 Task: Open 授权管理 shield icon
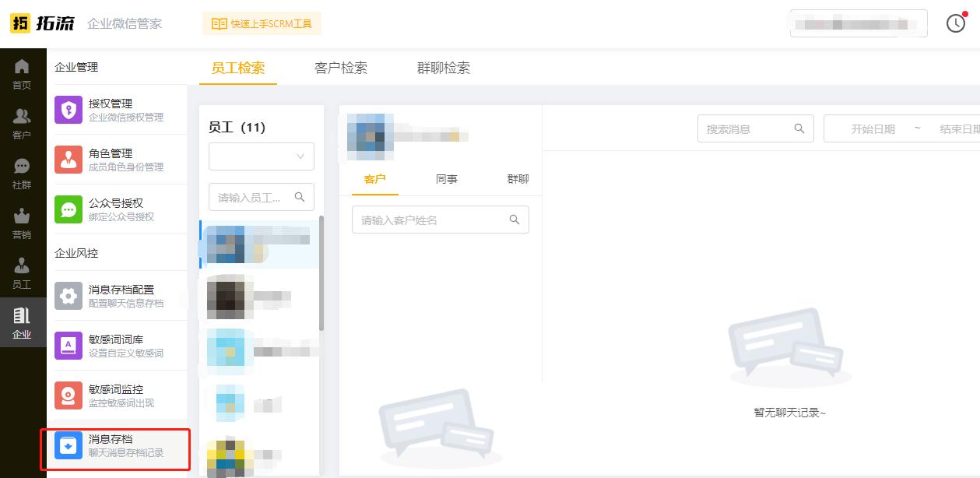(x=68, y=109)
